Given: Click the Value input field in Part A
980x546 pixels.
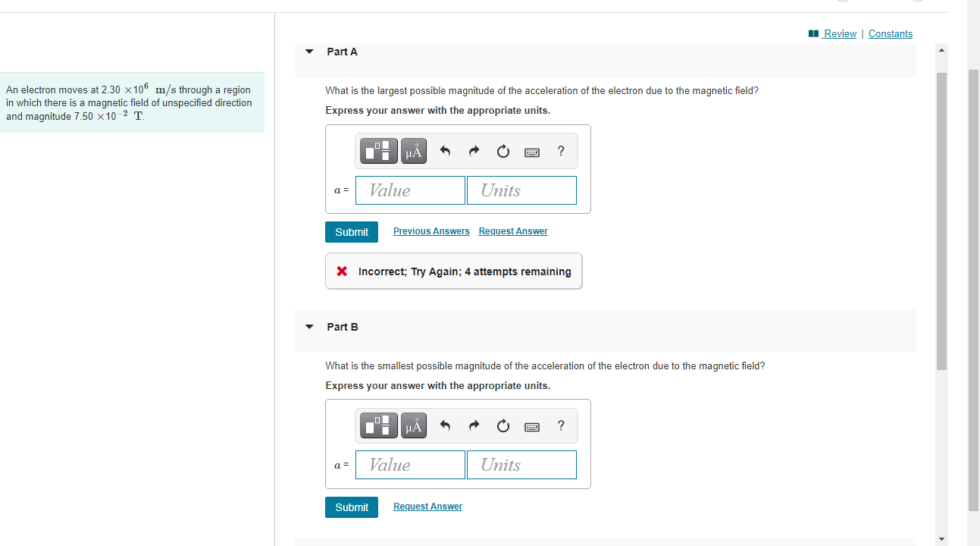Looking at the screenshot, I should tap(410, 190).
